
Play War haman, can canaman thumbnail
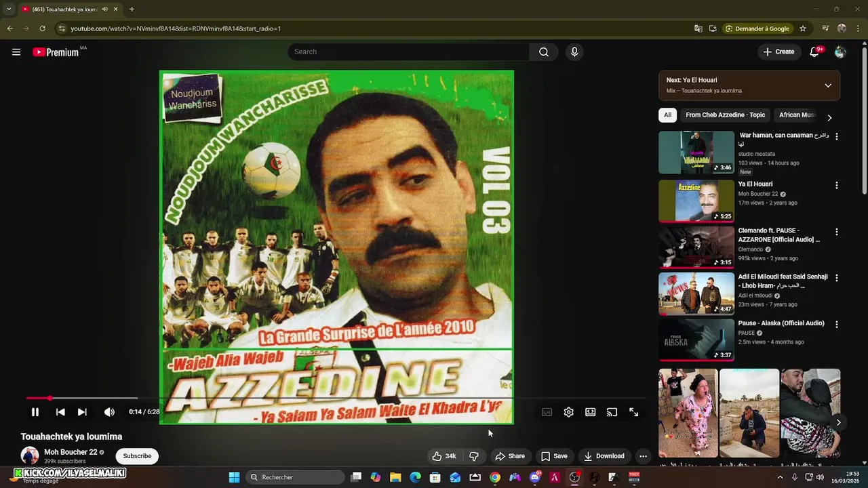tap(696, 152)
